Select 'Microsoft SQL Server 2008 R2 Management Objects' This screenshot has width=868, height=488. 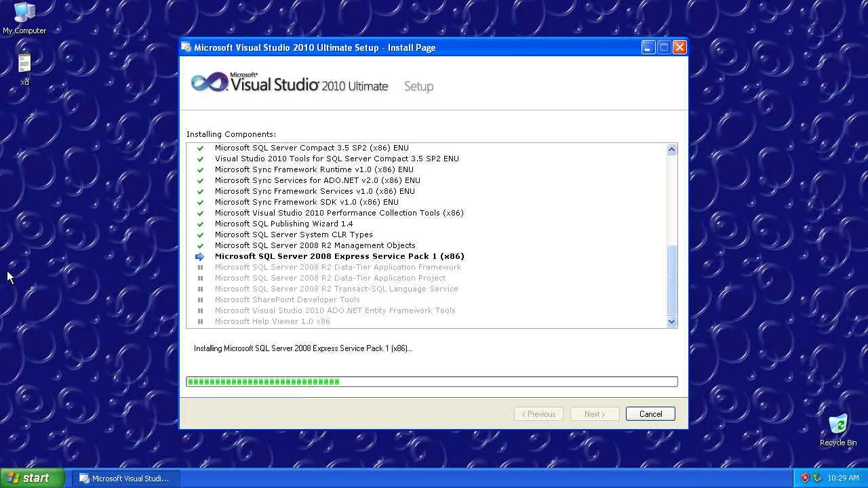click(x=315, y=245)
